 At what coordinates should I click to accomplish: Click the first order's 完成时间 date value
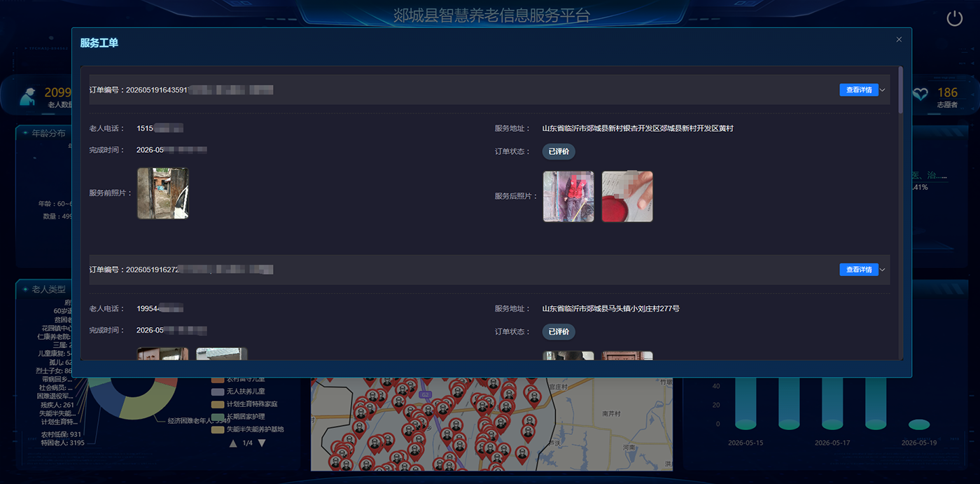pyautogui.click(x=171, y=150)
